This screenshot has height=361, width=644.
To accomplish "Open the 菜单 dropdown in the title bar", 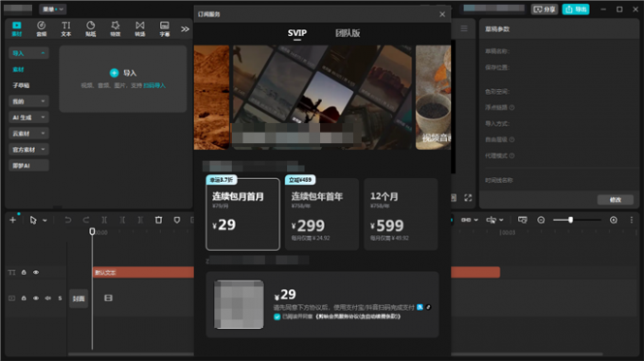I will 53,9.
